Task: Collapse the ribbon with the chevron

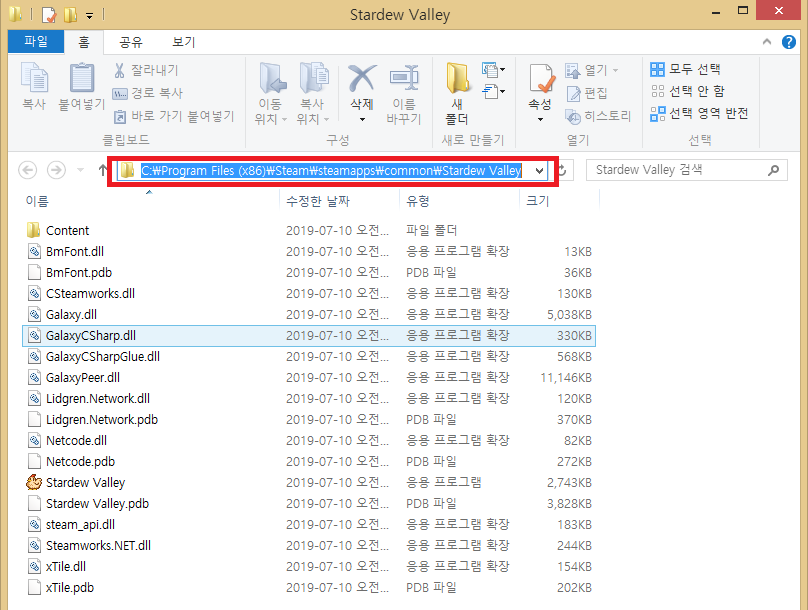Action: pyautogui.click(x=767, y=42)
